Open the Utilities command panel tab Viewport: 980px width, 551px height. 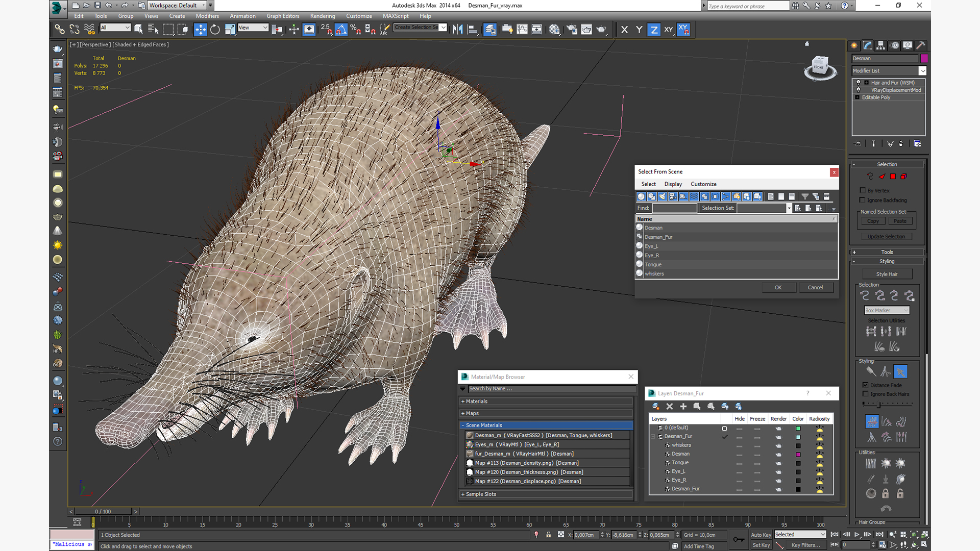coord(921,45)
